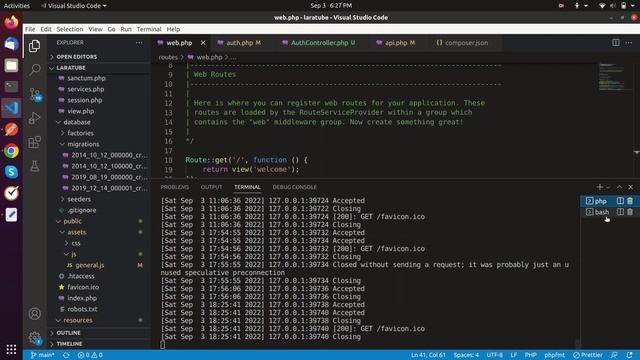
Task: Split the bash terminal
Action: click(x=620, y=212)
